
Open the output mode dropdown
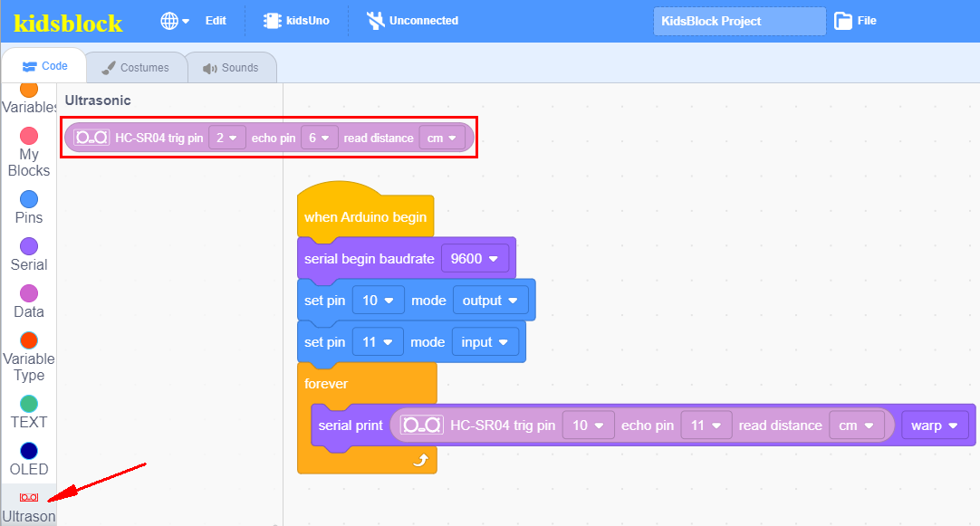click(x=491, y=301)
